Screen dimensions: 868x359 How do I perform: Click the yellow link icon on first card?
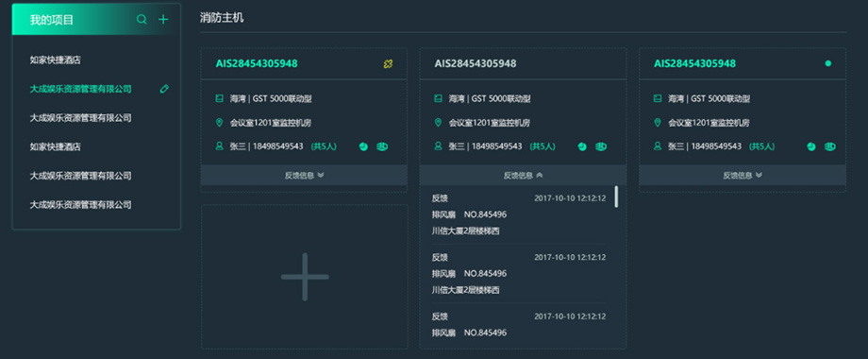click(388, 63)
